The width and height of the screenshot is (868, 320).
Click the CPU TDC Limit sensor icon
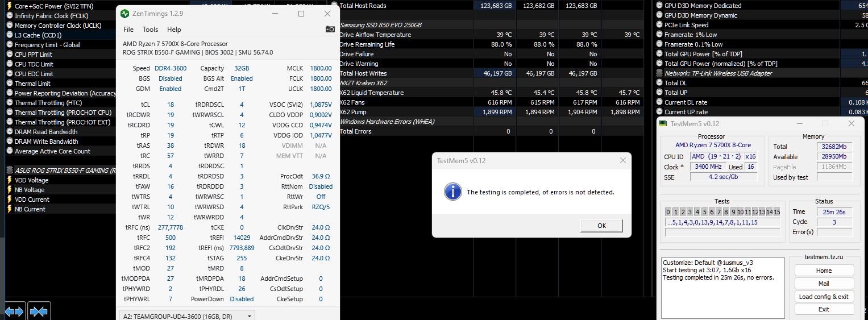coord(10,64)
